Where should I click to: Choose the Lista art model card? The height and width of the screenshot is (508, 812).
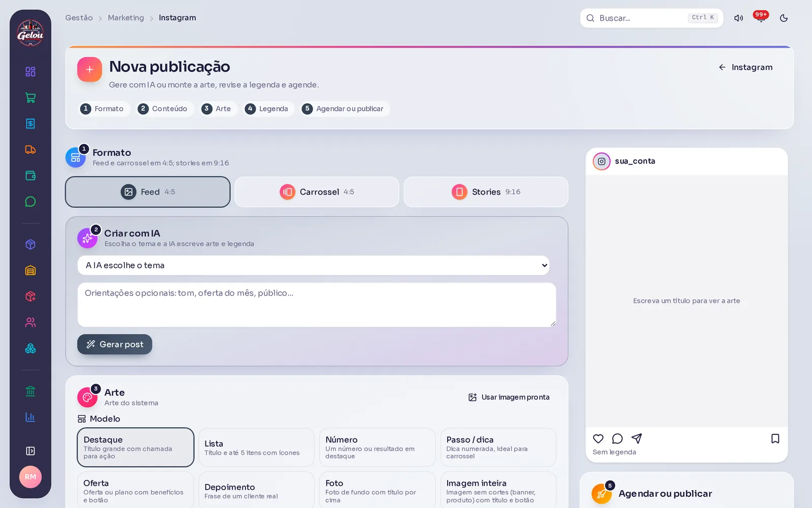256,448
